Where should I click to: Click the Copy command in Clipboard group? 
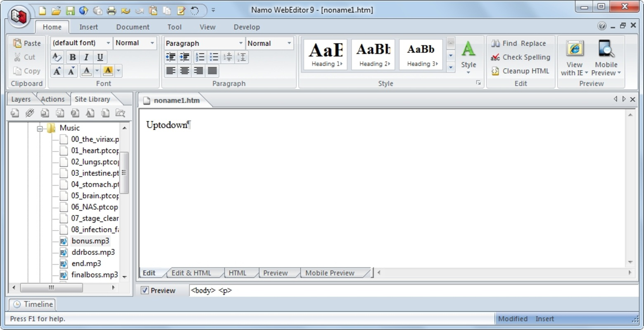(27, 71)
